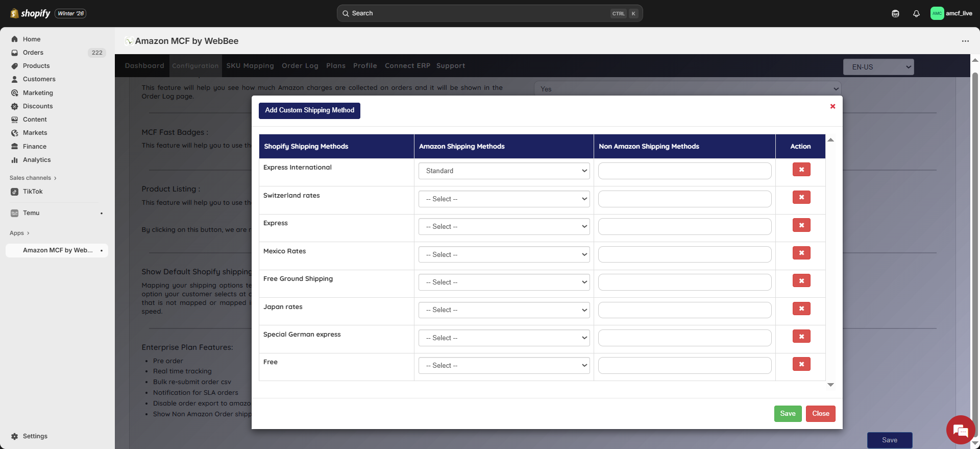Viewport: 980px width, 449px height.
Task: Change the EN-US language dropdown
Action: (878, 67)
